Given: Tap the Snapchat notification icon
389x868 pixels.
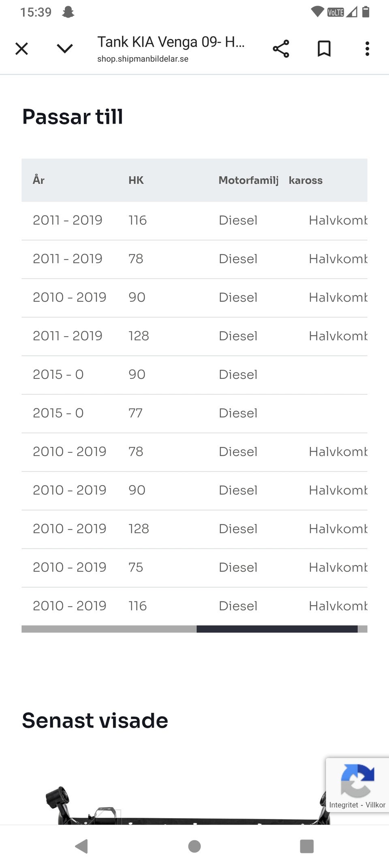Looking at the screenshot, I should [x=68, y=12].
